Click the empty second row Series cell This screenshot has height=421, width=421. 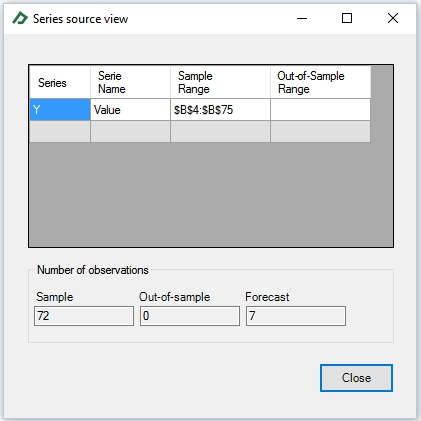click(60, 132)
